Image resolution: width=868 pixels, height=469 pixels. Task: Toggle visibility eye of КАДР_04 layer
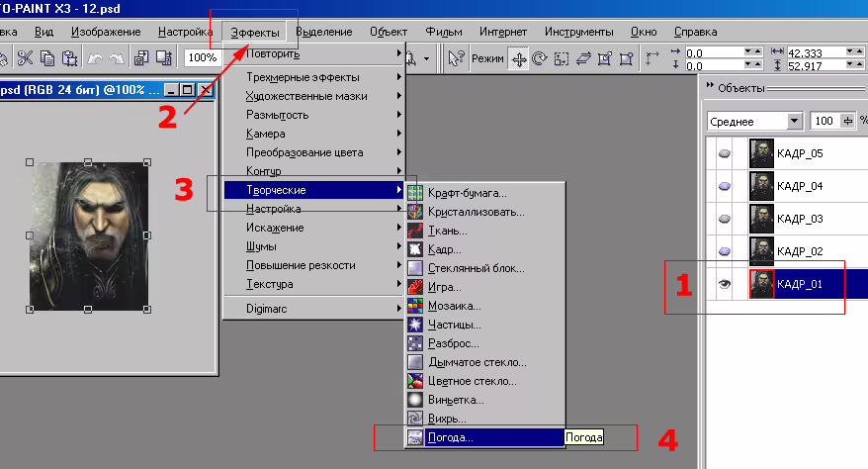point(724,186)
